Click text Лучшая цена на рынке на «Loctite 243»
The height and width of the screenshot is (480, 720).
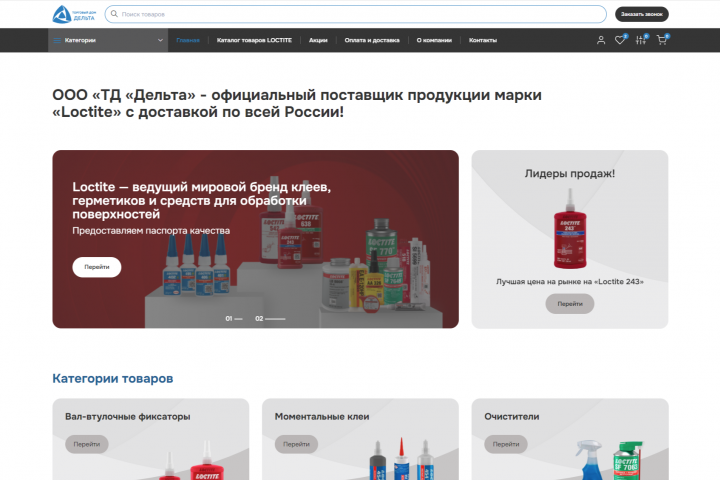pyautogui.click(x=570, y=282)
